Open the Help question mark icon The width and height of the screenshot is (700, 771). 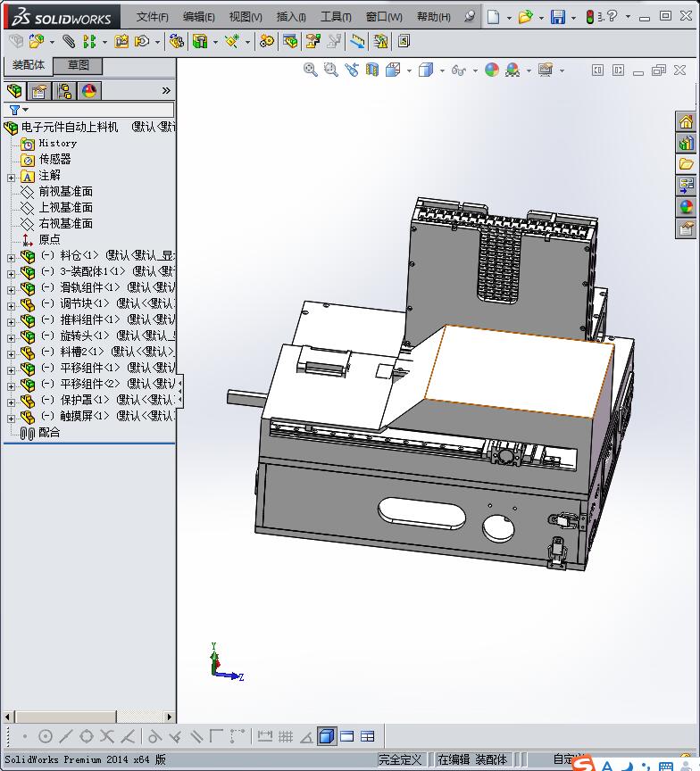click(612, 17)
